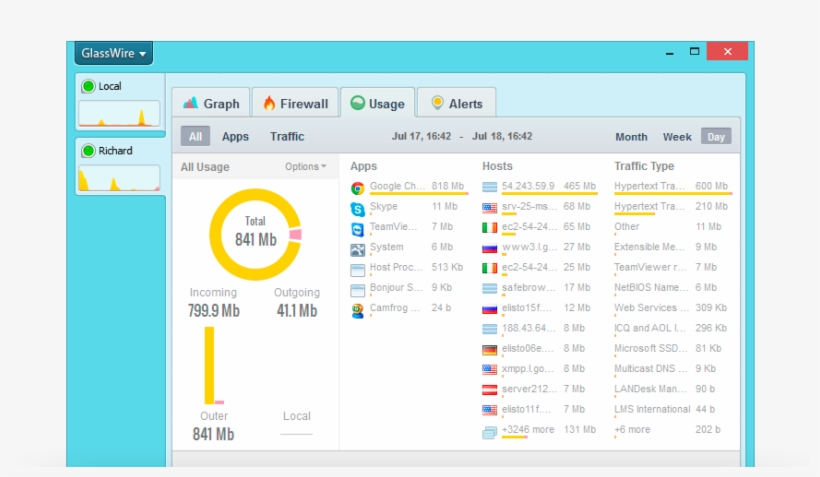Click the TeamViewer app icon
820x477 pixels.
pos(358,229)
